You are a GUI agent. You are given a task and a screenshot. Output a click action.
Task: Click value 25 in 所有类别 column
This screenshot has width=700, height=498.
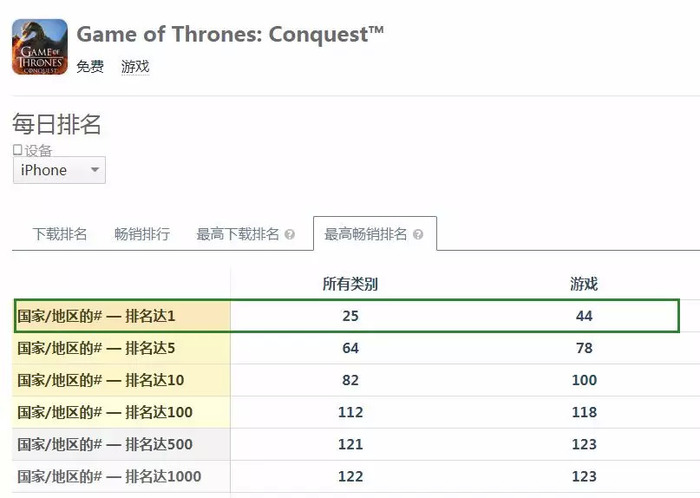[x=350, y=316]
